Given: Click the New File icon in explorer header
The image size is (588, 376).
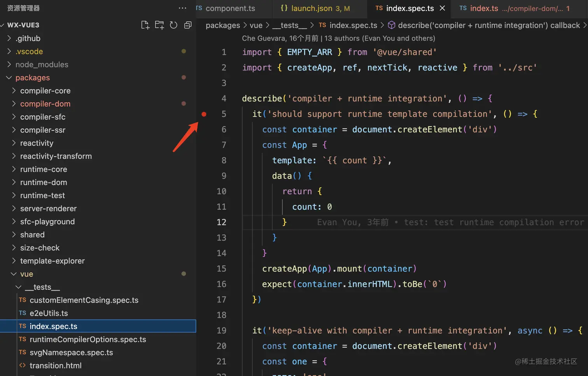Looking at the screenshot, I should pyautogui.click(x=145, y=25).
